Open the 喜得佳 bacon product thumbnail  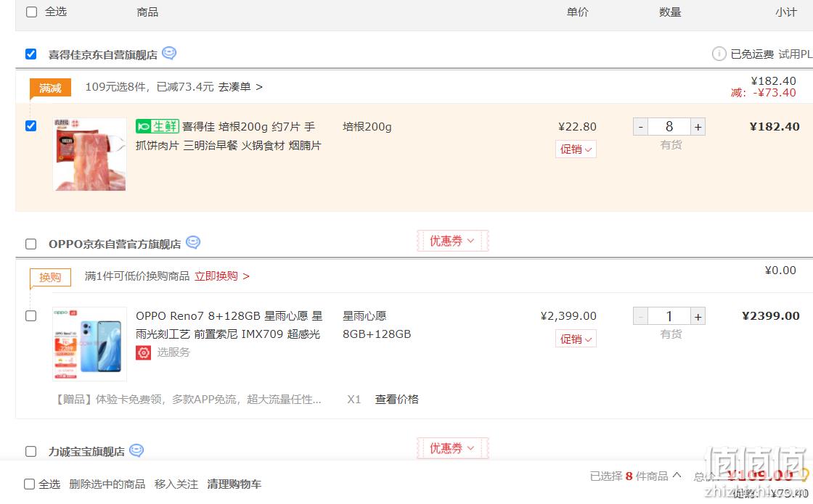(90, 154)
